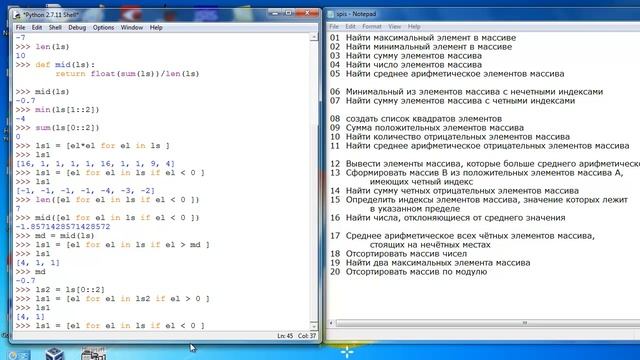Click Notepad line 09 'Сумма положительных элементов'

coord(427,127)
